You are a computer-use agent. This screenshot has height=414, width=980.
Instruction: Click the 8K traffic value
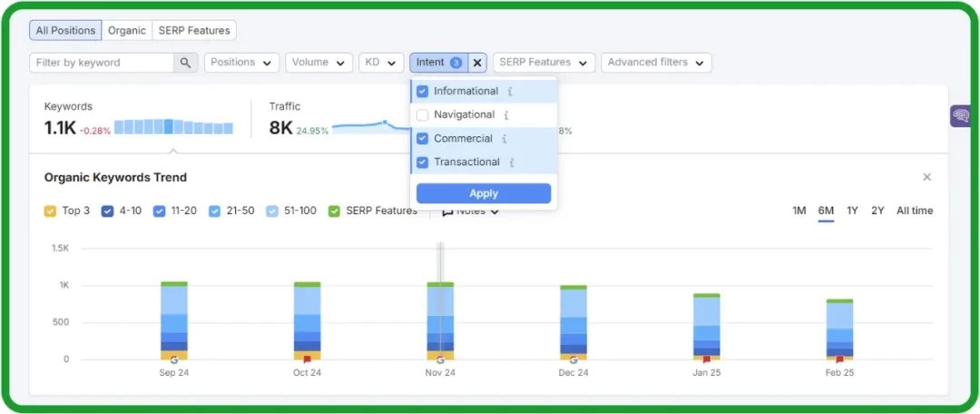(x=280, y=128)
